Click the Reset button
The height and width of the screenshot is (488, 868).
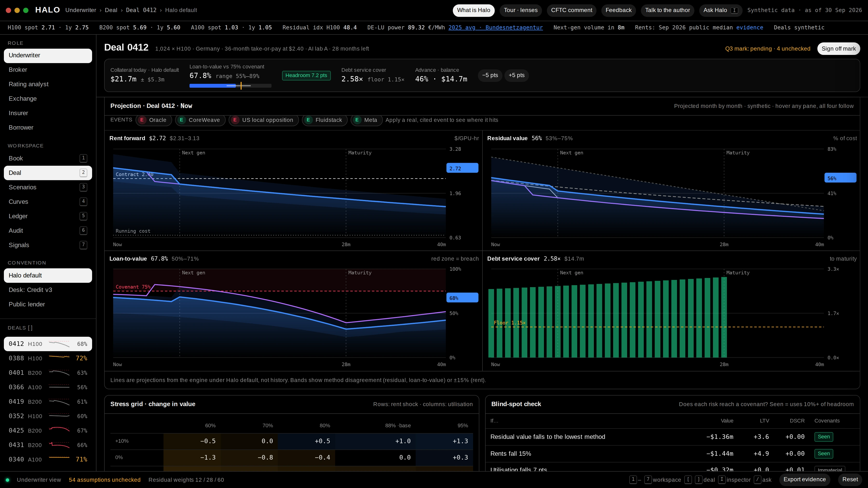pyautogui.click(x=850, y=480)
